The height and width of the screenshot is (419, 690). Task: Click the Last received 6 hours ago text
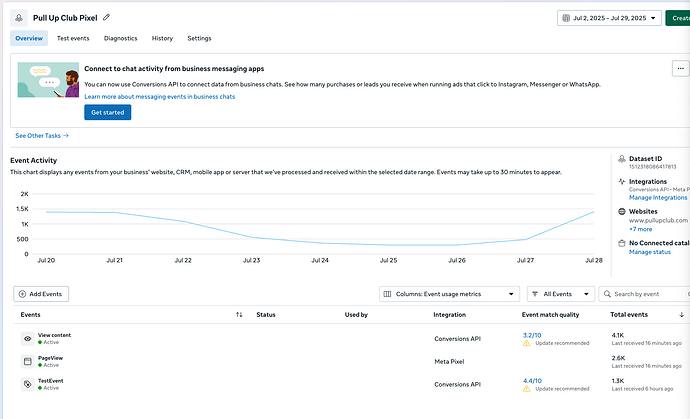coord(642,389)
